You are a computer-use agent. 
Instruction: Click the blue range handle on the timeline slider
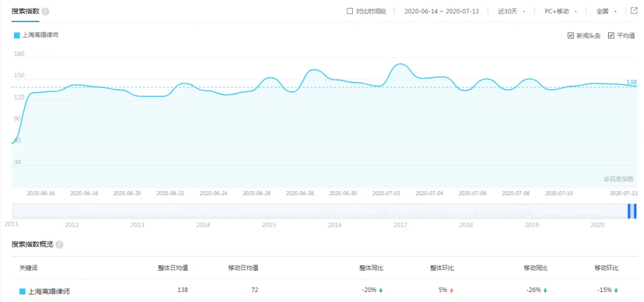[631, 211]
